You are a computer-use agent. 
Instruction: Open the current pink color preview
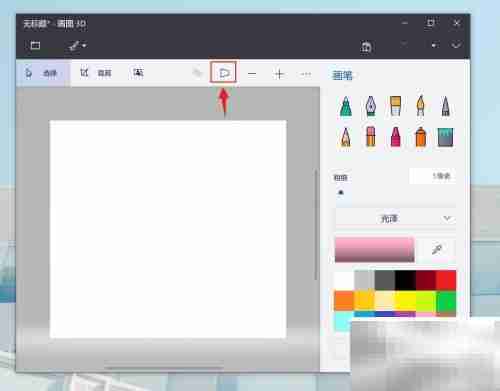(375, 250)
